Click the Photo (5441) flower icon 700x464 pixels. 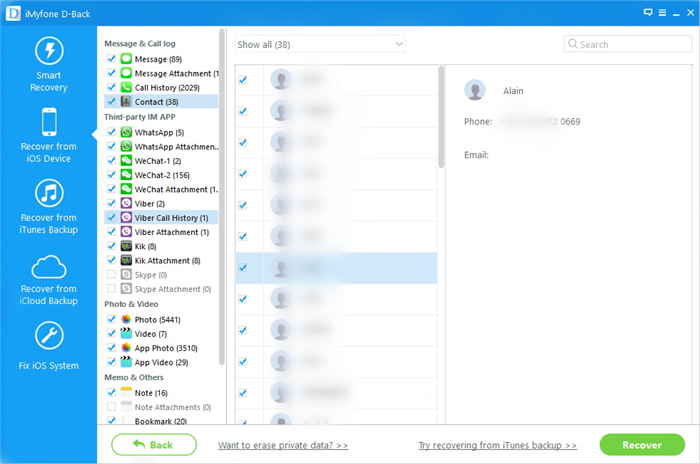[126, 320]
